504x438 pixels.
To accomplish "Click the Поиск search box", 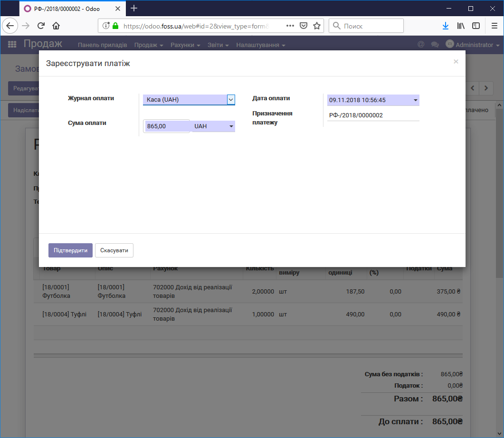I will coord(366,26).
